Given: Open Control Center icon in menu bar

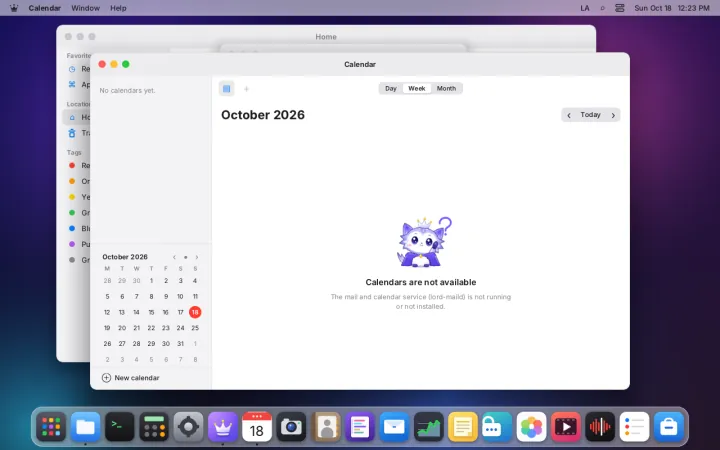Looking at the screenshot, I should click(619, 8).
